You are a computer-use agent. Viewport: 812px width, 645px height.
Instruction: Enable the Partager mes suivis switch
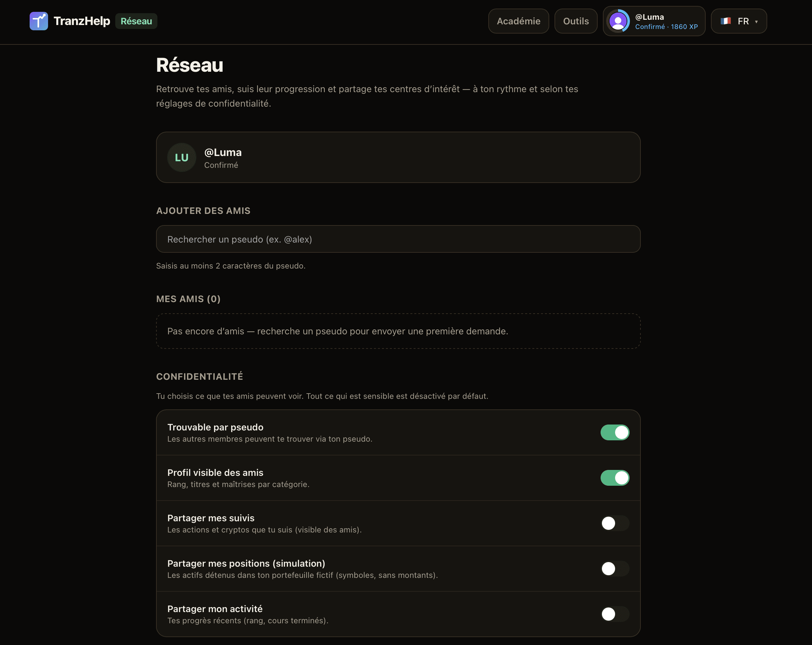click(x=615, y=523)
